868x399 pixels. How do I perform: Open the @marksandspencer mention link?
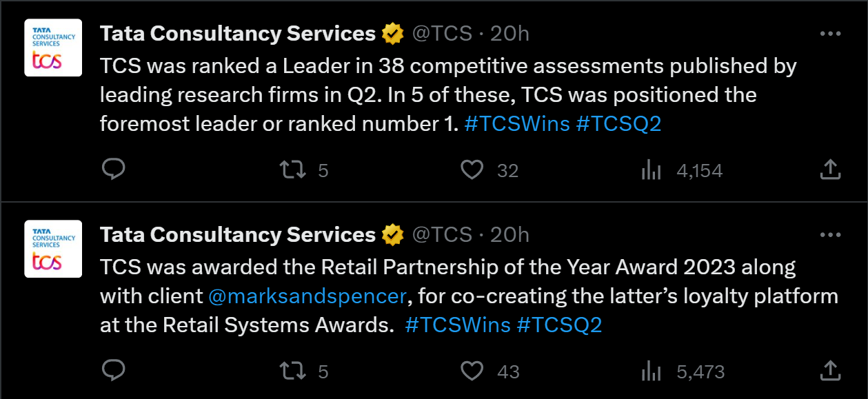[307, 296]
